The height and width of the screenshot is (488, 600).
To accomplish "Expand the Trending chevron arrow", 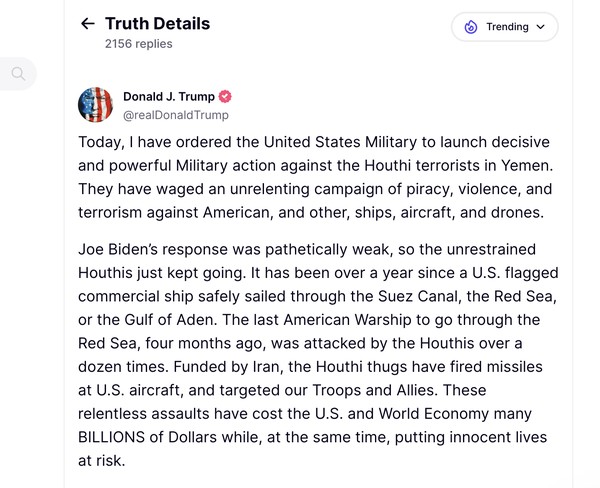I will pyautogui.click(x=541, y=27).
